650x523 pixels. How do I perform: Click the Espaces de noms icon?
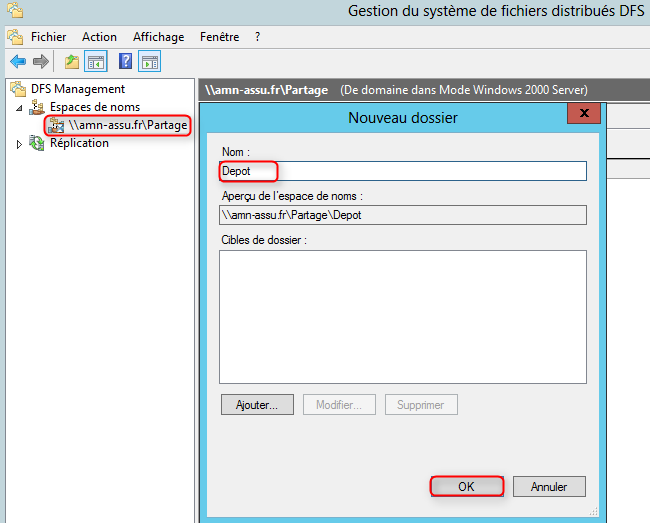[38, 107]
